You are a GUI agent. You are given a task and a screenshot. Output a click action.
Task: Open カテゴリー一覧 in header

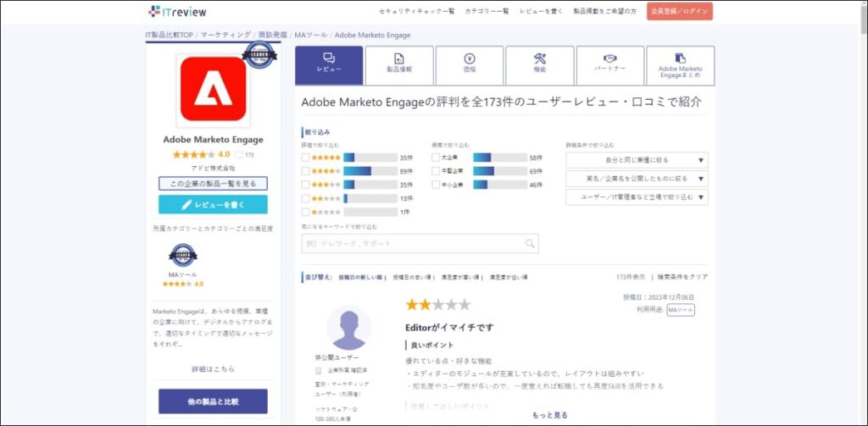(487, 11)
